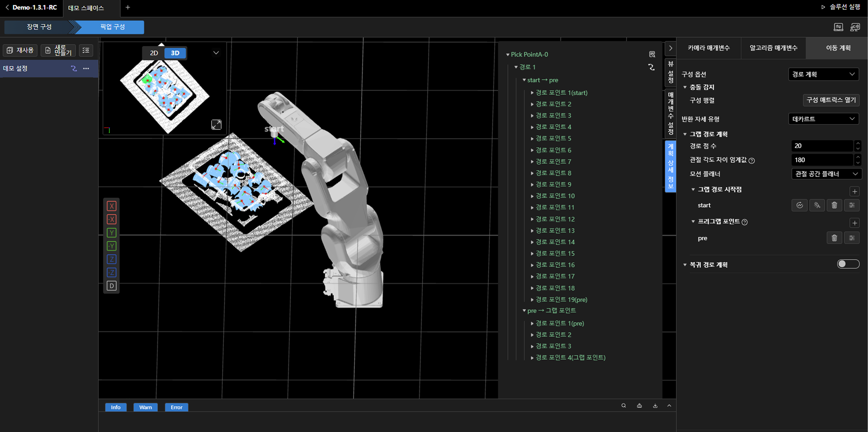Toggle the Error log filter
The height and width of the screenshot is (432, 868).
[176, 407]
